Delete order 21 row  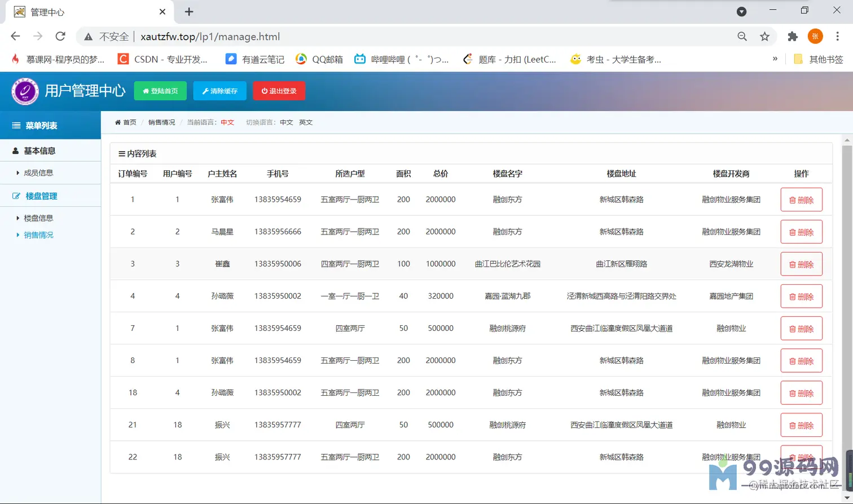click(x=801, y=425)
